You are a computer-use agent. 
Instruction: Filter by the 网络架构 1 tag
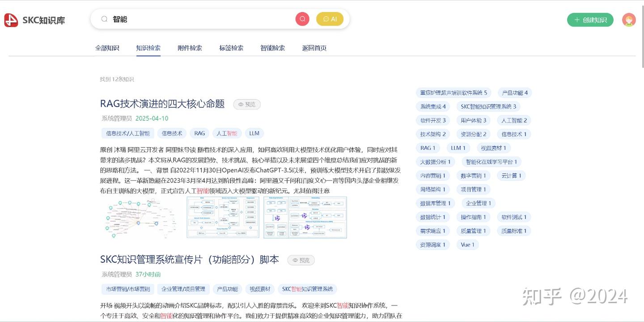[x=433, y=190]
